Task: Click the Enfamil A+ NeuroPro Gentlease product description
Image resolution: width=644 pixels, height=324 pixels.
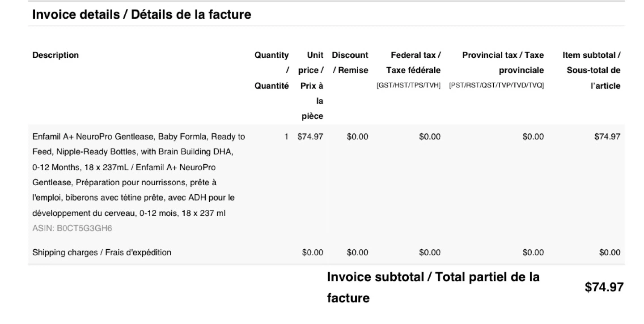Action: 139,175
